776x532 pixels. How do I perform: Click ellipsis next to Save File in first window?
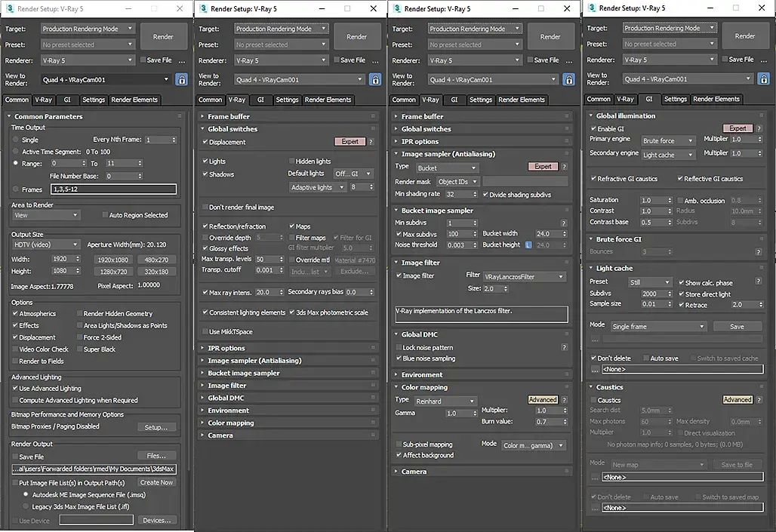[182, 61]
